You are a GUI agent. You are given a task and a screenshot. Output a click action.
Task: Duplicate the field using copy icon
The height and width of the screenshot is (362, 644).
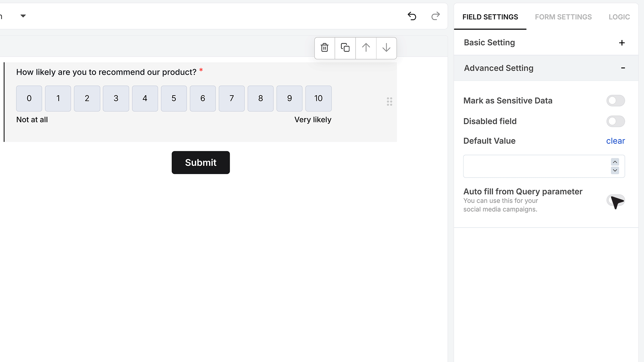pyautogui.click(x=345, y=48)
